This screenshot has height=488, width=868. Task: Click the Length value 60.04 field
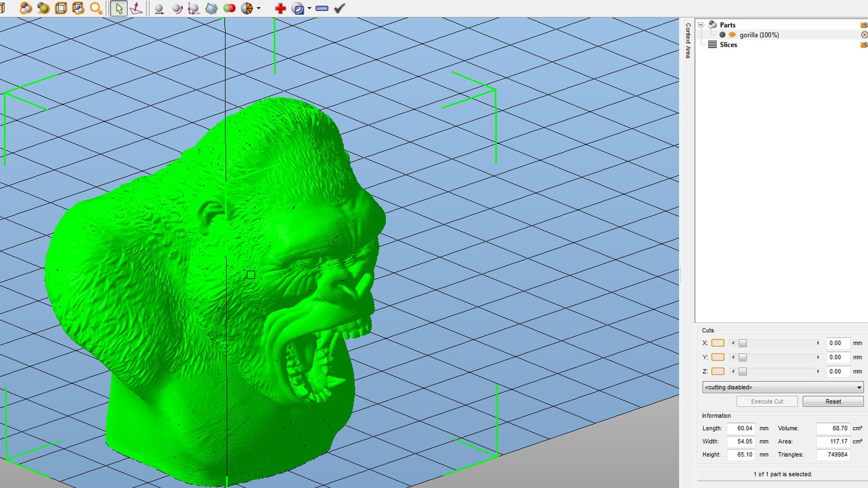pyautogui.click(x=741, y=428)
